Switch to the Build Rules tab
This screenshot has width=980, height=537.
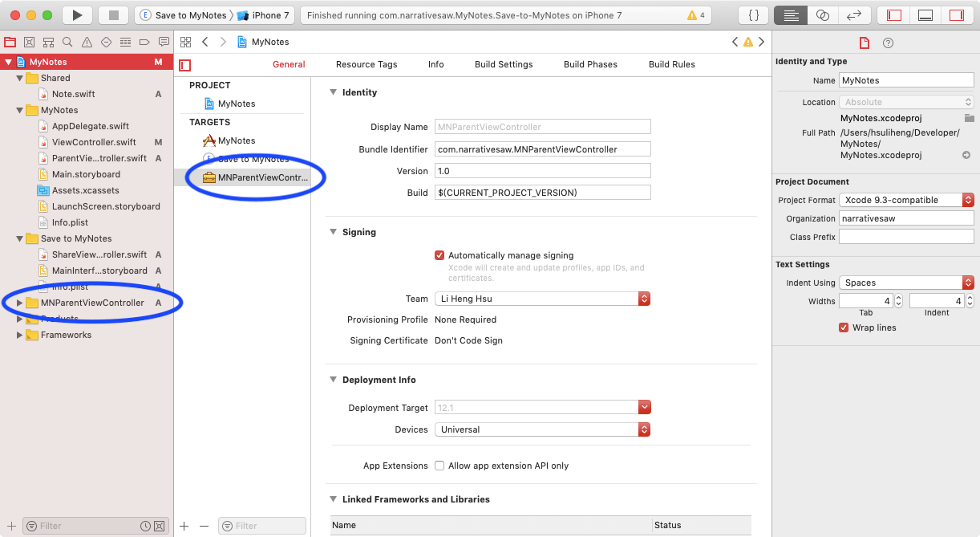[672, 64]
